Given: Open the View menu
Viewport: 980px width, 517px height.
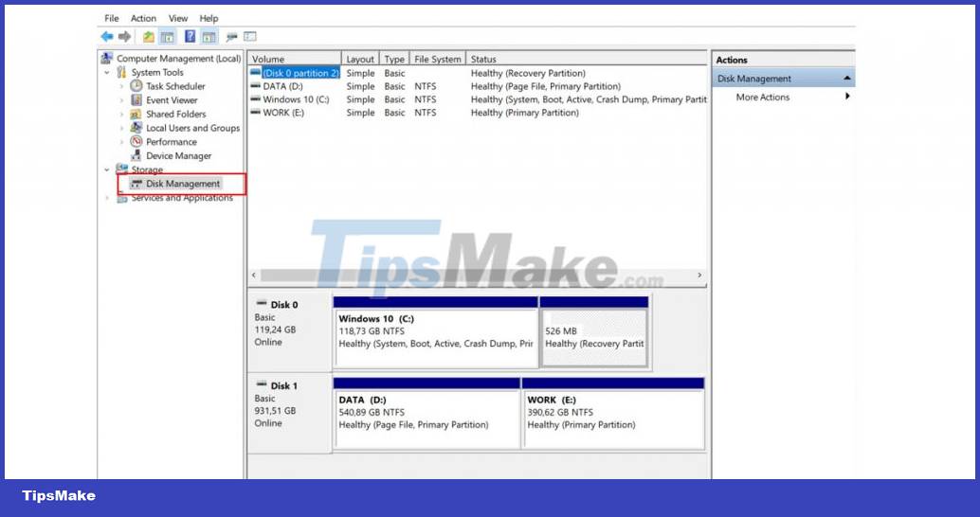Looking at the screenshot, I should (x=178, y=18).
